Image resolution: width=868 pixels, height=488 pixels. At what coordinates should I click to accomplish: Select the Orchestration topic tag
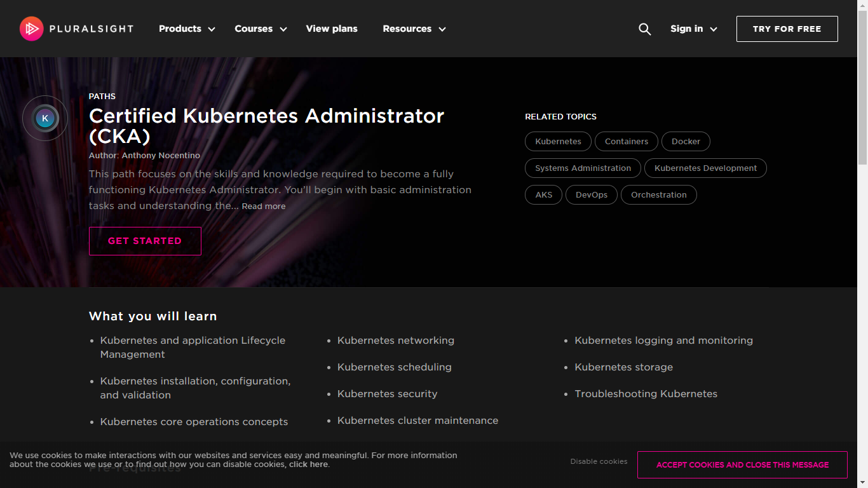pyautogui.click(x=658, y=195)
